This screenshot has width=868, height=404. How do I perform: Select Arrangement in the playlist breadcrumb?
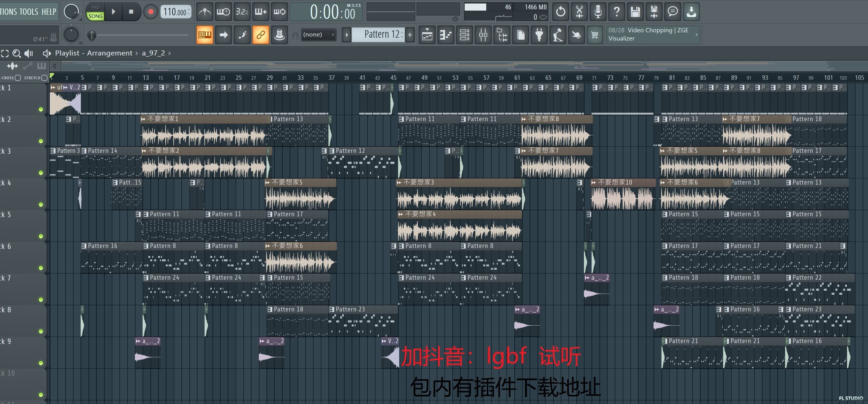click(110, 53)
